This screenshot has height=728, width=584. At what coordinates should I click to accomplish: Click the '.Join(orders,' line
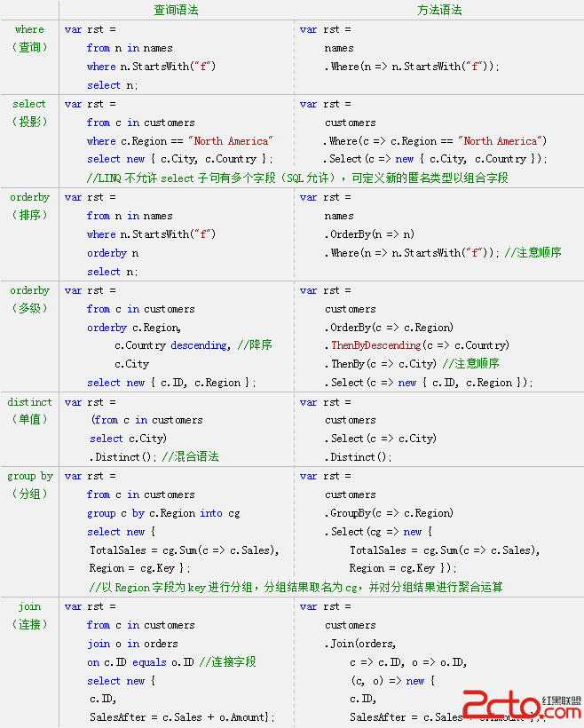[360, 644]
